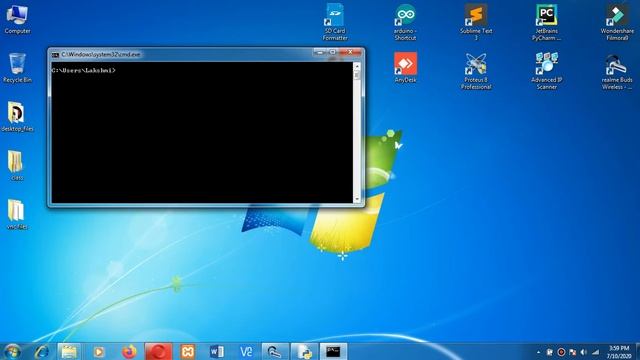Select the folder icon below the class folder
This screenshot has height=360, width=640.
point(17,214)
